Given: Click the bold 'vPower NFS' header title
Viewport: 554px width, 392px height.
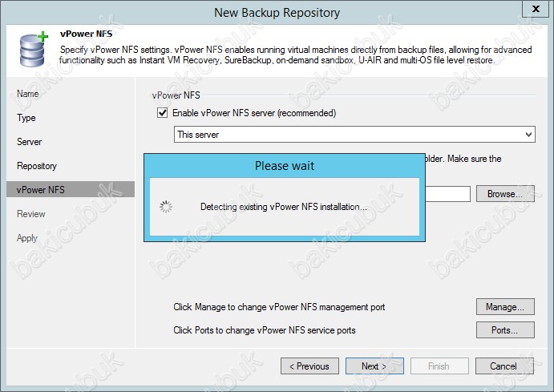Looking at the screenshot, I should 87,34.
